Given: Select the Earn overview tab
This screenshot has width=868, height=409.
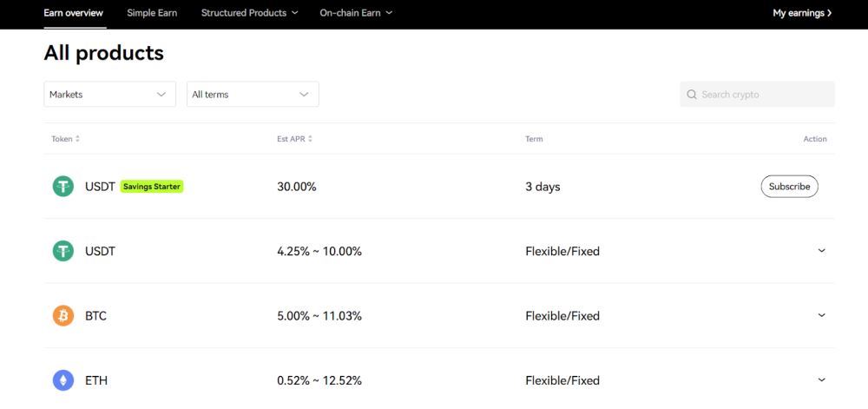Looking at the screenshot, I should [x=73, y=13].
